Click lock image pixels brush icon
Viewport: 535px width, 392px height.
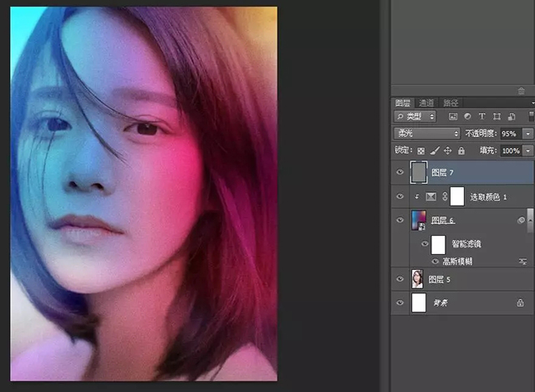point(434,150)
